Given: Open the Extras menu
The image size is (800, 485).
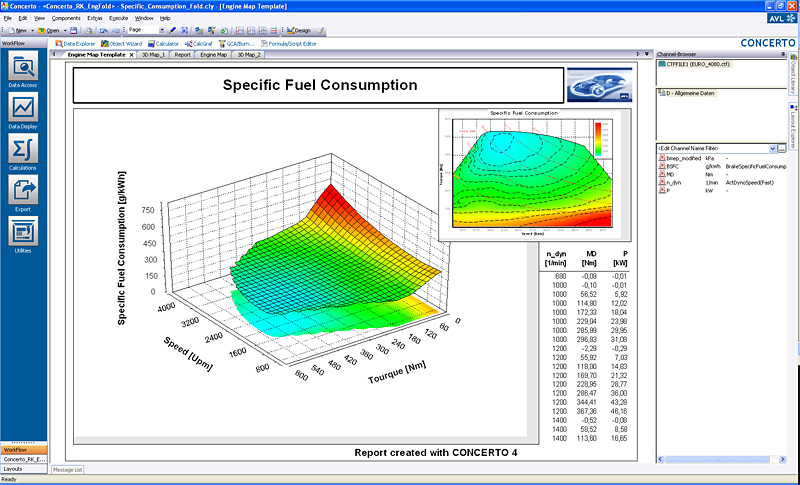Looking at the screenshot, I should coord(95,18).
